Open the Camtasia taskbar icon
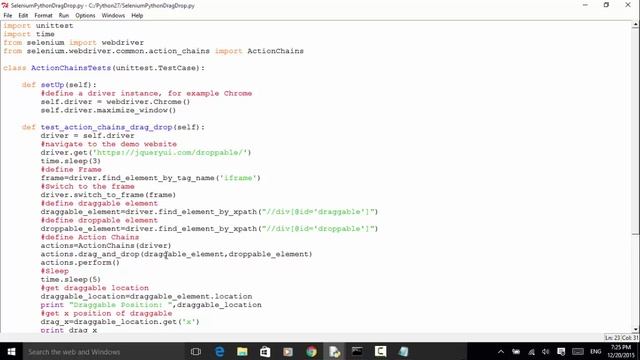Screen dimensions: 640x360 (x=380, y=351)
